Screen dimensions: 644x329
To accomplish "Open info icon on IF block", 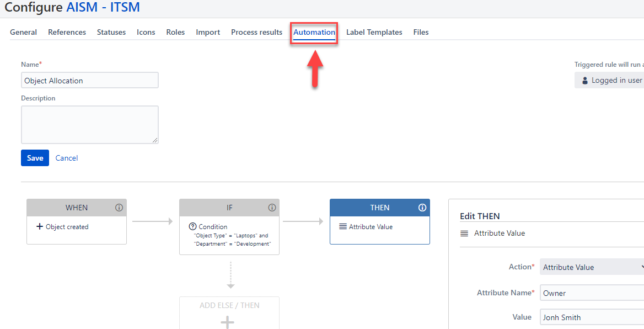I will (272, 208).
